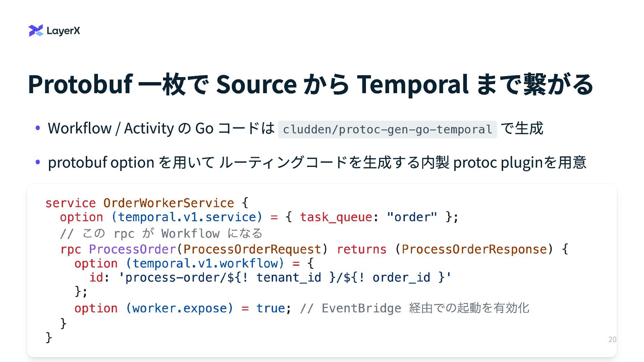
Task: Click the temporal.v1.service option text
Action: click(x=187, y=217)
